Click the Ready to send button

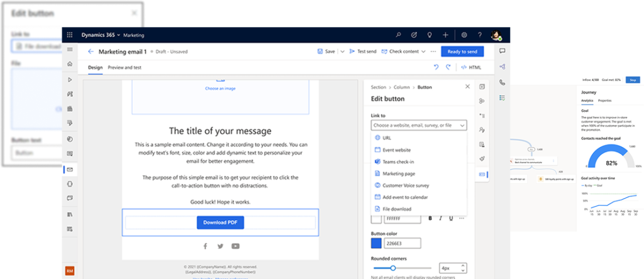(462, 52)
